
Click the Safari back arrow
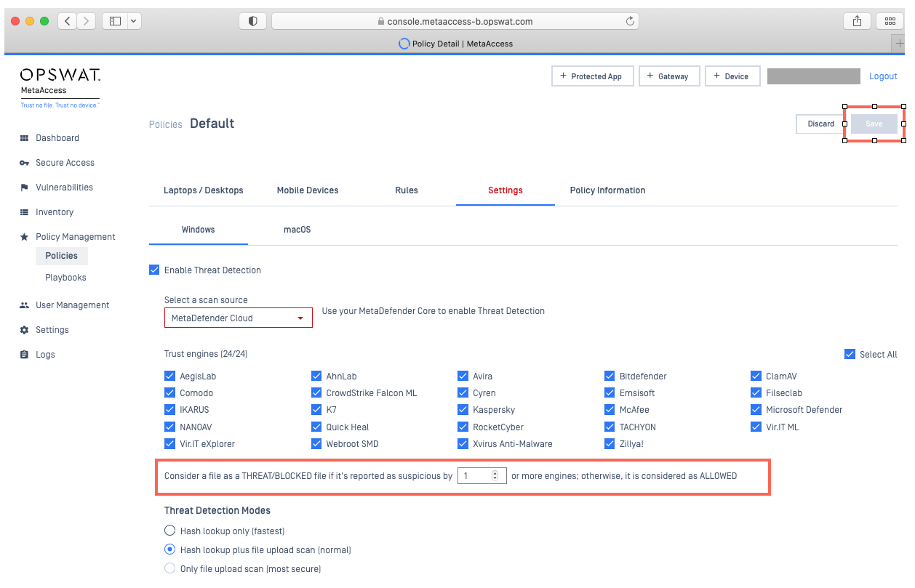coord(68,21)
